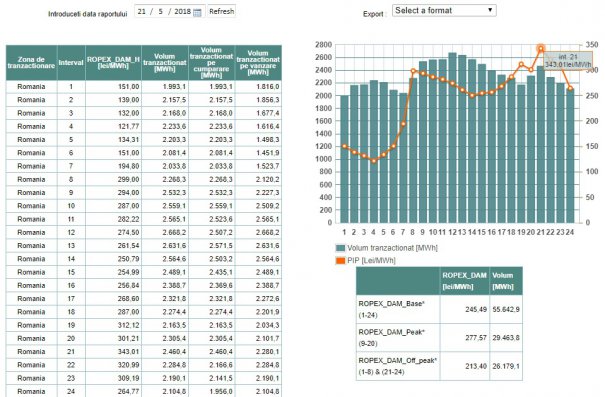605x397 pixels.
Task: Click the Volum tranzactionat legend color swatch
Action: tap(340, 248)
